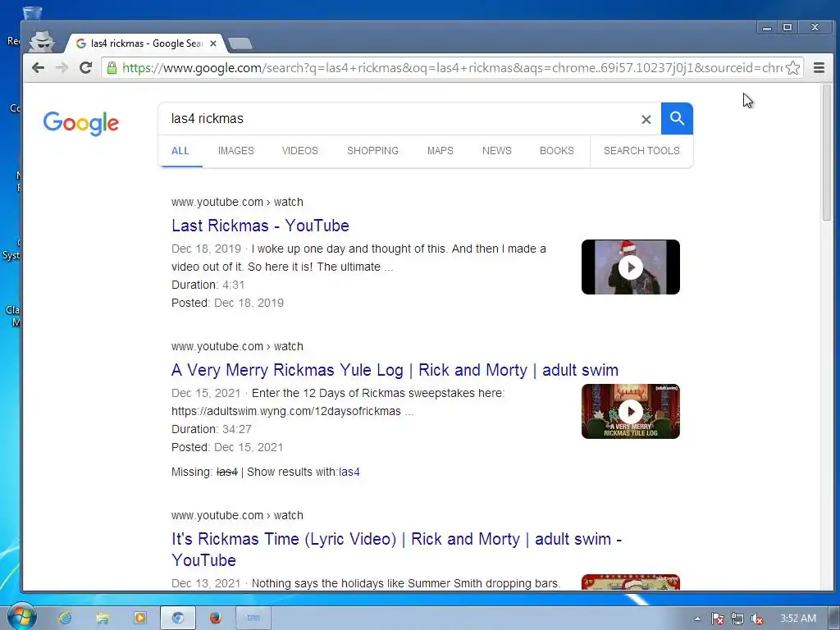Open the Chrome hamburger menu

pyautogui.click(x=819, y=68)
